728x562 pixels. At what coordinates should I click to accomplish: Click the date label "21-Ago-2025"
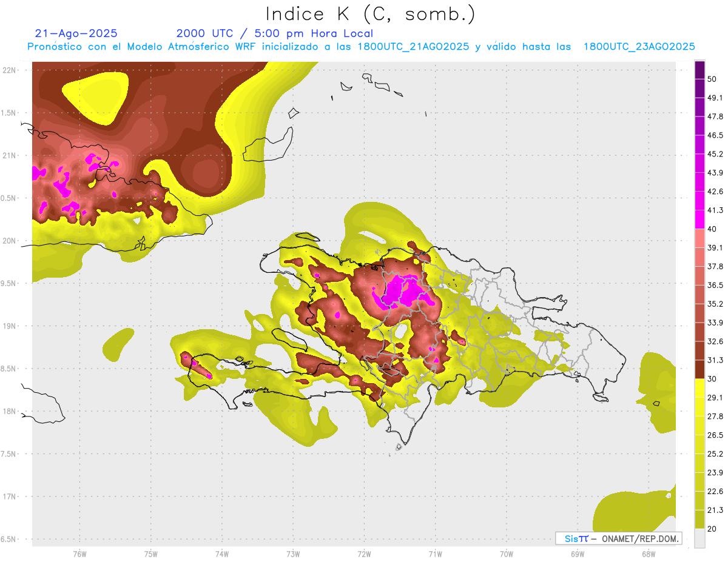76,33
